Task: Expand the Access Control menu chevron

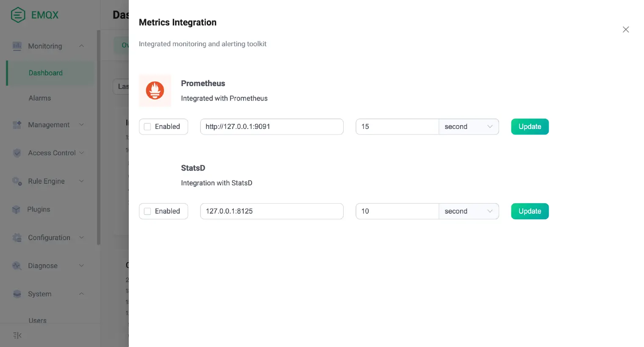Action: [81, 153]
